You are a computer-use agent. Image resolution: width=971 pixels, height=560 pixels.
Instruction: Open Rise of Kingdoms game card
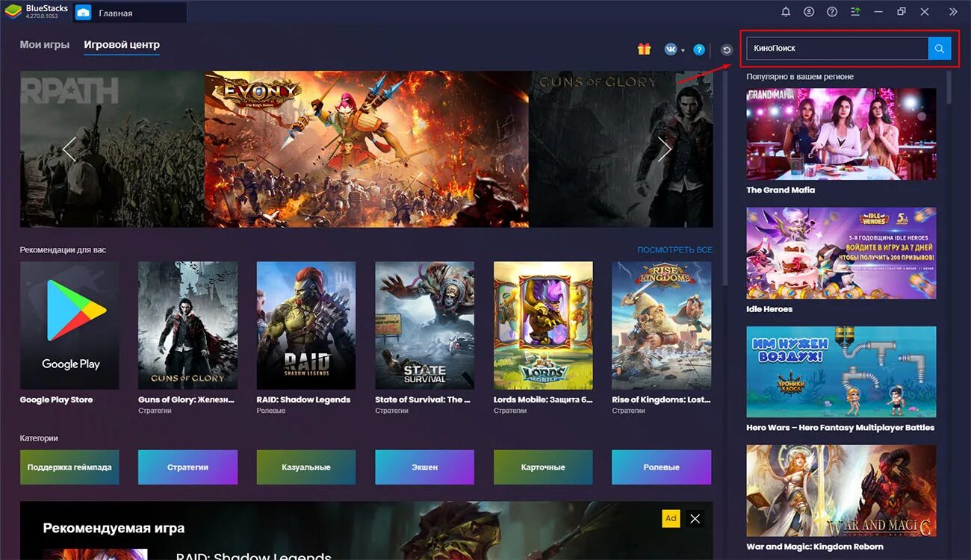point(661,325)
